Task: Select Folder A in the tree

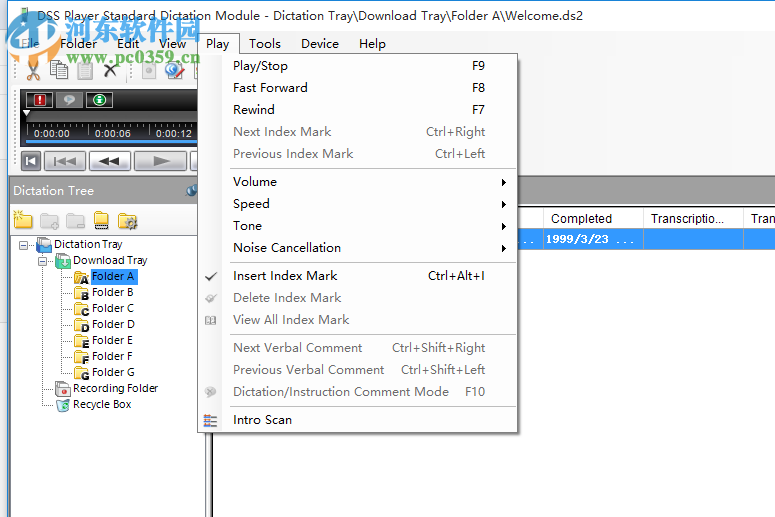Action: [113, 276]
